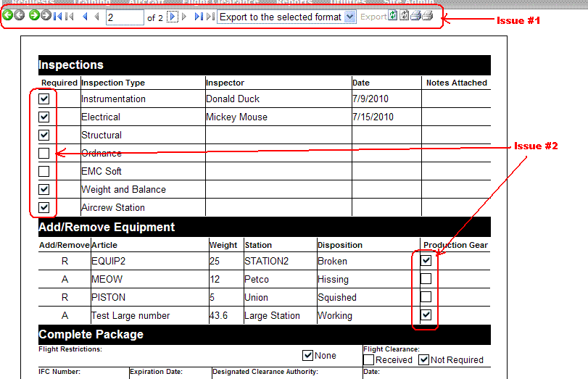The width and height of the screenshot is (588, 379).
Task: Jump to last page using blue icon
Action: [199, 17]
